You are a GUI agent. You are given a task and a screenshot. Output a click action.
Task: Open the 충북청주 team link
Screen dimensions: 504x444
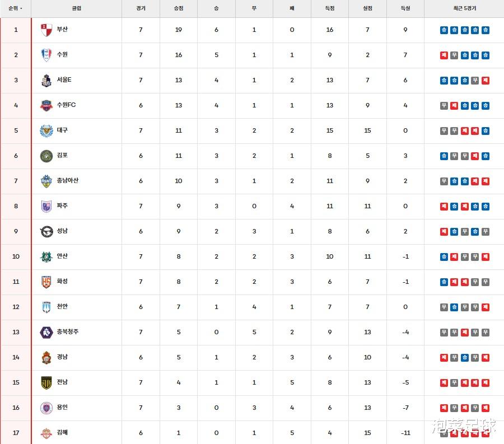(x=68, y=331)
